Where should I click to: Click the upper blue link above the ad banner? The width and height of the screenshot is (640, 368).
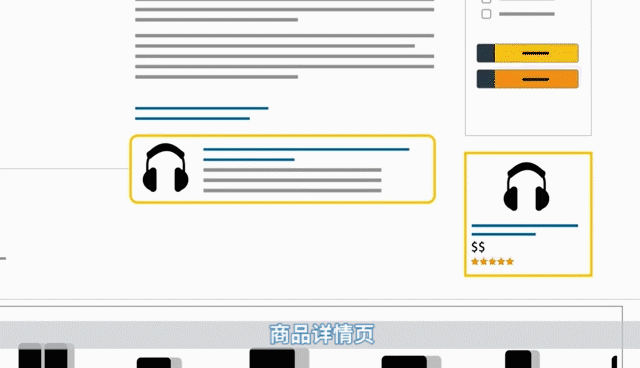[x=202, y=108]
